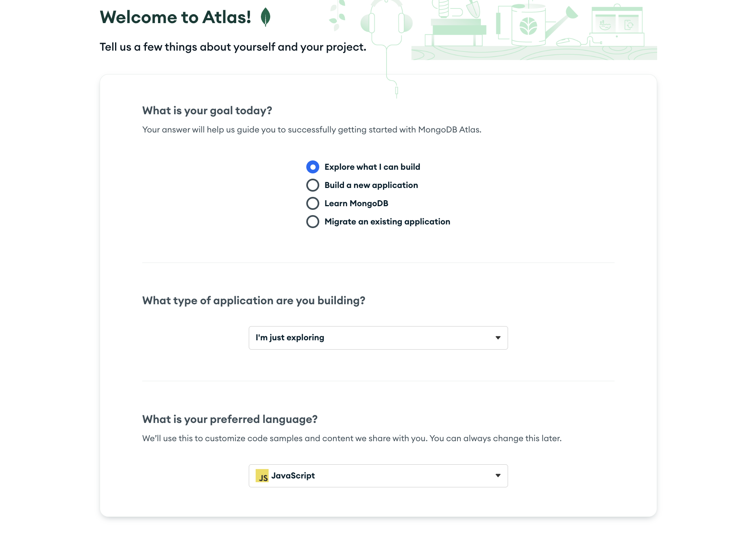Click the arrow on JavaScript dropdown
The height and width of the screenshot is (538, 756).
498,476
